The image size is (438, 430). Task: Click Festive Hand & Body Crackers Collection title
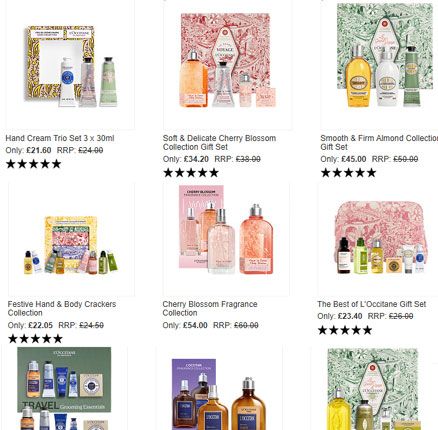pyautogui.click(x=62, y=308)
